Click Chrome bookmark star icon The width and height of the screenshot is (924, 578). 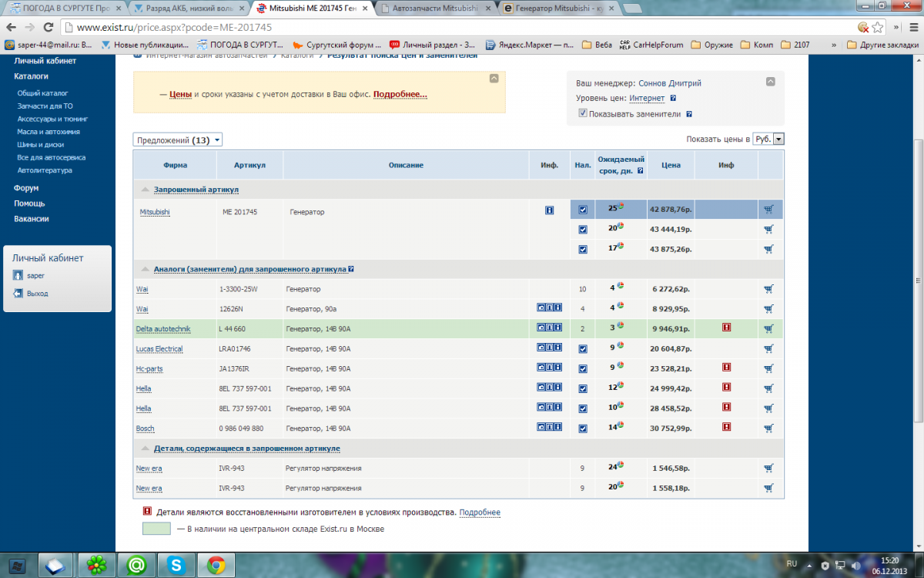tap(877, 27)
